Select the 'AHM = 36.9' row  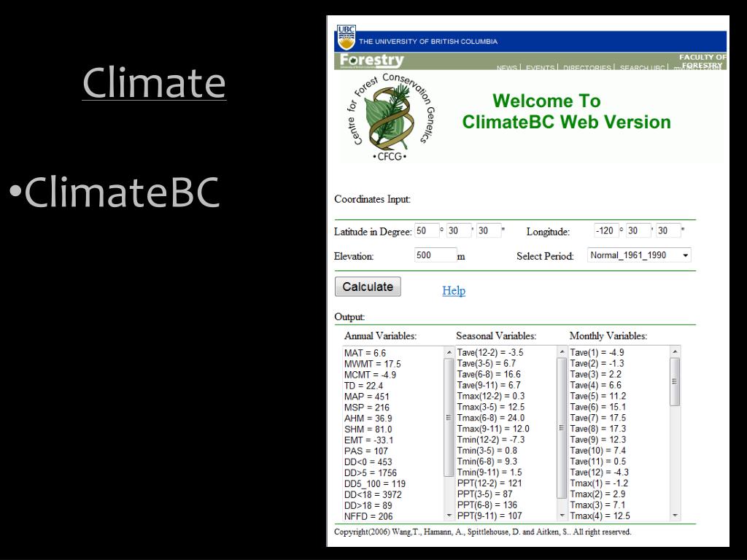[x=368, y=418]
